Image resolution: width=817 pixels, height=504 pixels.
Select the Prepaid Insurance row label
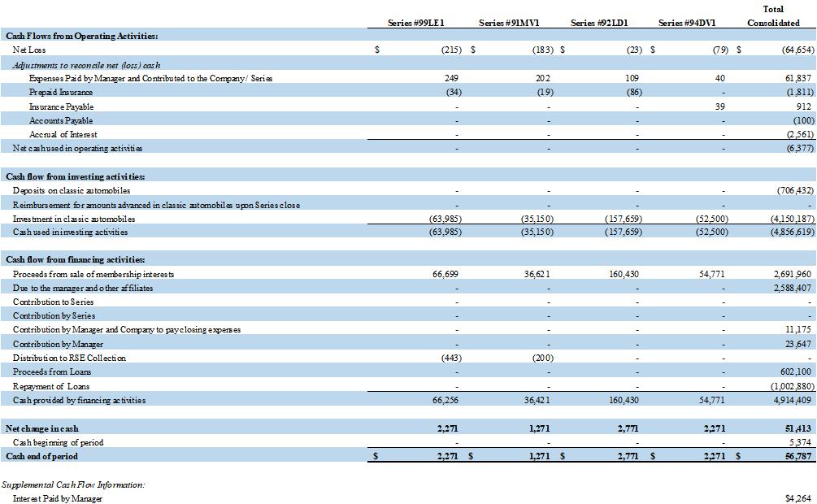61,92
